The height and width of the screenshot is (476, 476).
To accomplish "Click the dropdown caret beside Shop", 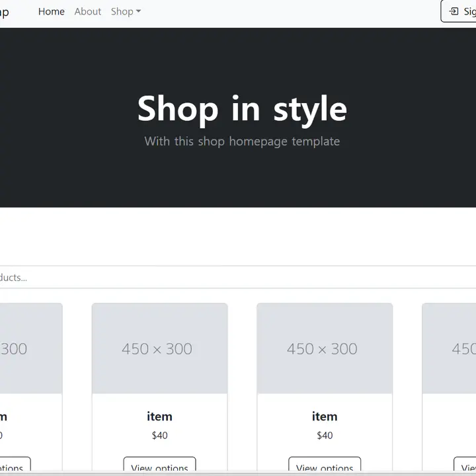I will [138, 12].
